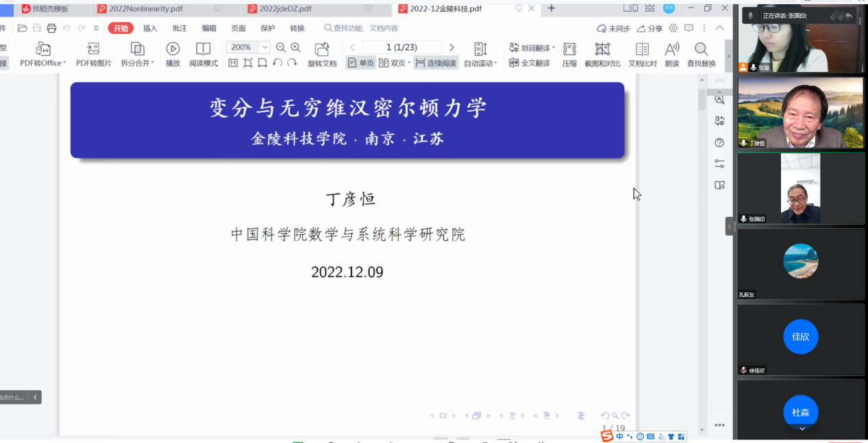Toggle 连续阅读 continuous reading mode
Image resolution: width=868 pixels, height=443 pixels.
coord(436,63)
